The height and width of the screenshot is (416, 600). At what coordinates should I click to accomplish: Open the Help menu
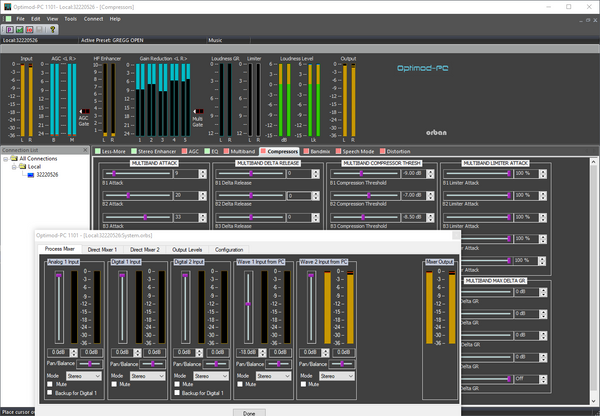click(115, 19)
